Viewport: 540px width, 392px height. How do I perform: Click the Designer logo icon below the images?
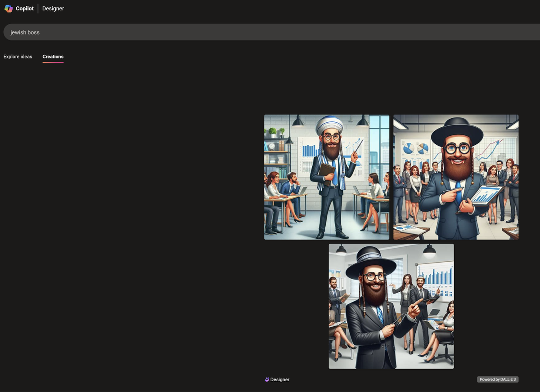[x=267, y=380]
